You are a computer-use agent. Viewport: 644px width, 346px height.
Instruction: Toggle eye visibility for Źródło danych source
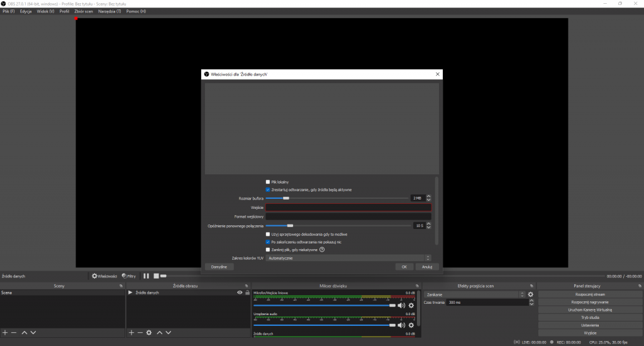click(x=240, y=293)
